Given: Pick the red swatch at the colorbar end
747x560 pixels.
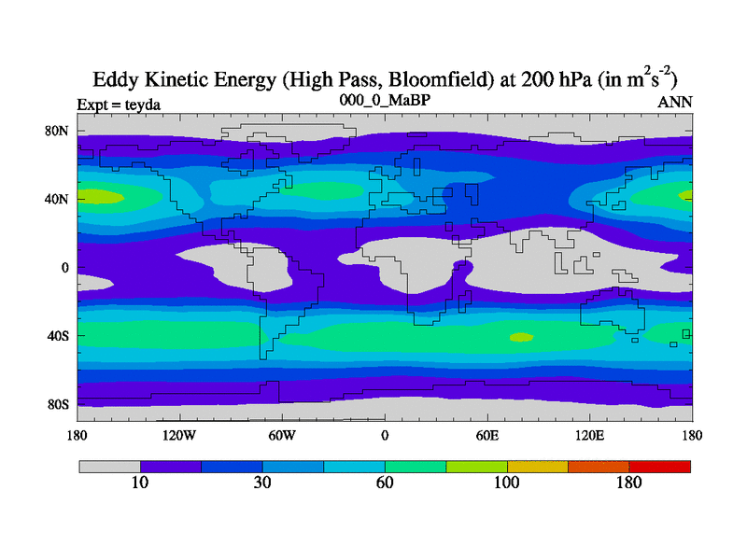Looking at the screenshot, I should click(x=660, y=466).
